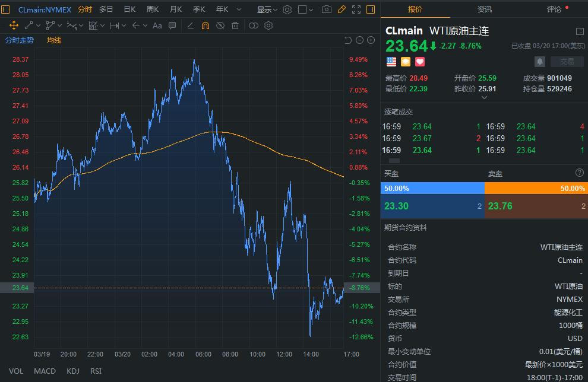Toggle the switch icon in the drawing toolbar
Screen dimensions: 588x382
click(x=252, y=26)
